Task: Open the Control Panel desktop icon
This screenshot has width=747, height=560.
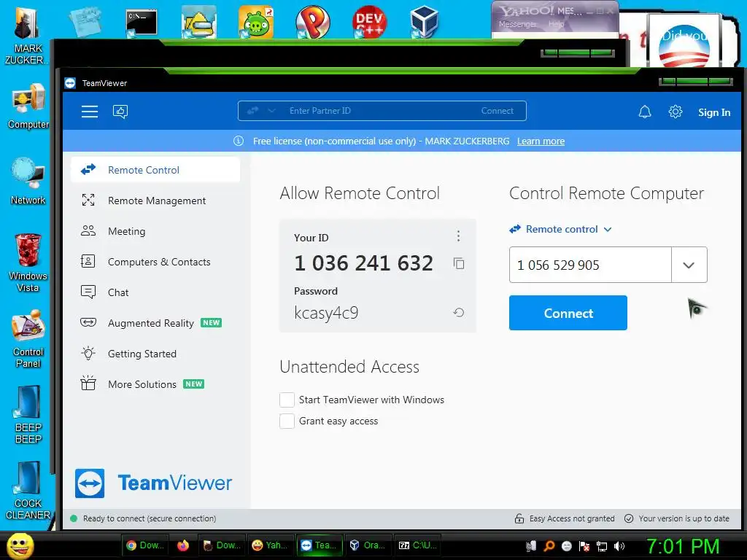Action: (28, 338)
